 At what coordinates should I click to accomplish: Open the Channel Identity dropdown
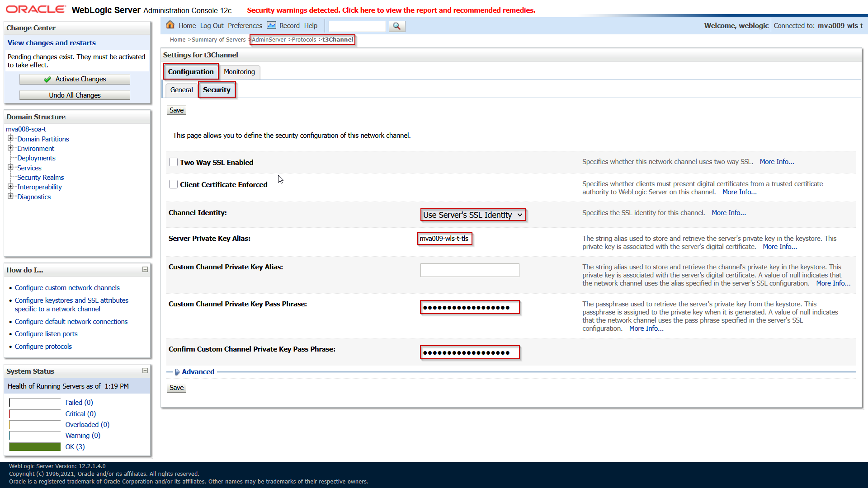tap(473, 215)
